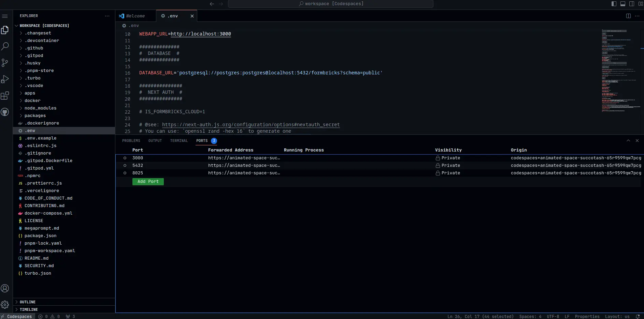Click the editor minimap
Screen dimensions: 644x319
click(x=620, y=71)
